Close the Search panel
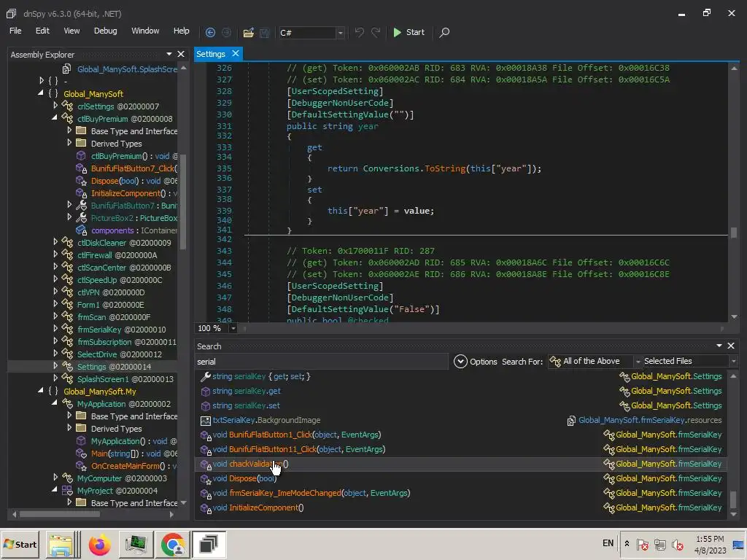The height and width of the screenshot is (560, 747). pos(731,346)
